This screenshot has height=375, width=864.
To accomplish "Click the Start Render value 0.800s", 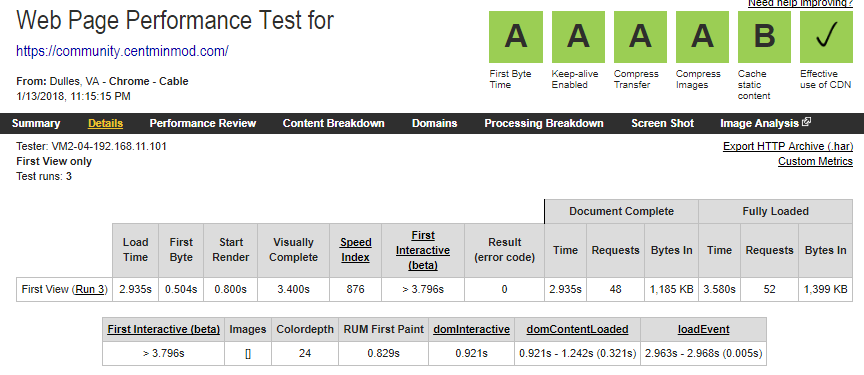I will pos(231,289).
